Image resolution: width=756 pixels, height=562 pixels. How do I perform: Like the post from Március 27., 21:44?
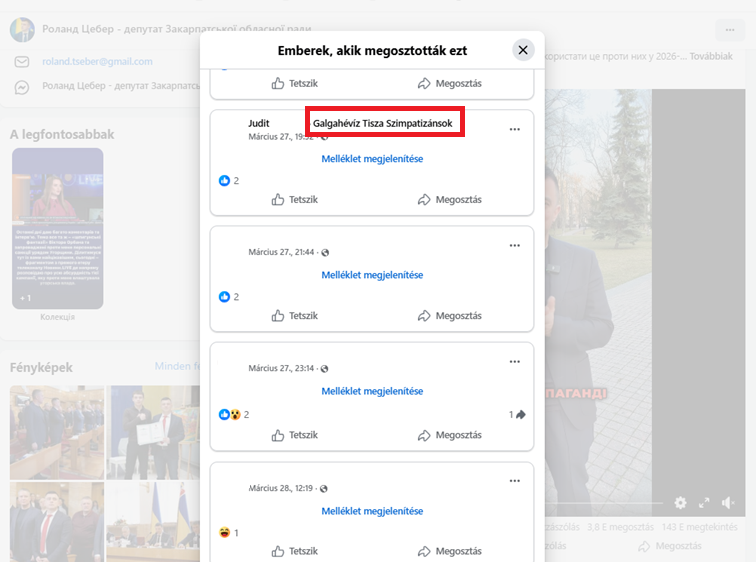click(x=295, y=316)
